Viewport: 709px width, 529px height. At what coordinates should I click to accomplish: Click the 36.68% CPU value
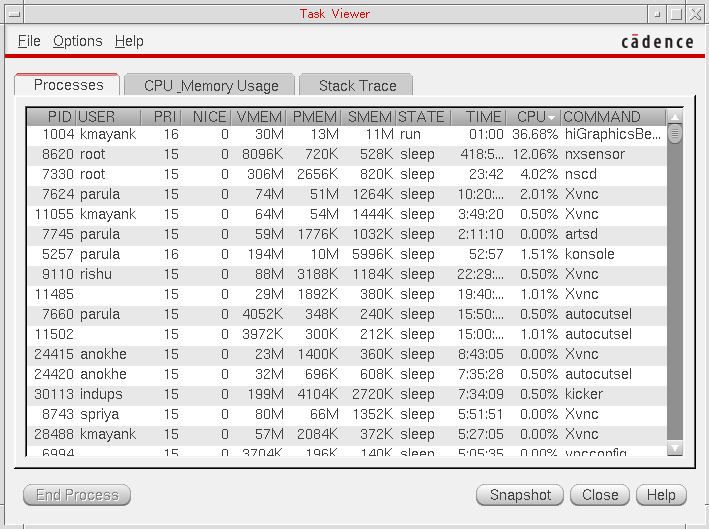point(535,134)
